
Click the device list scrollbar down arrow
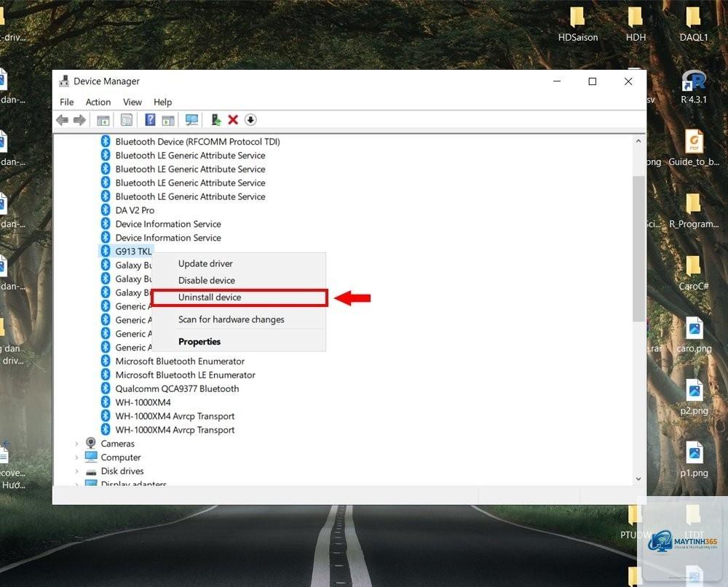[638, 479]
